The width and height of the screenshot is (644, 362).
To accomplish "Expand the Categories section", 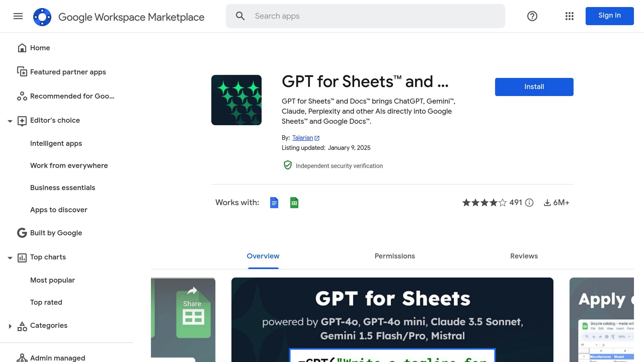I will [x=10, y=326].
